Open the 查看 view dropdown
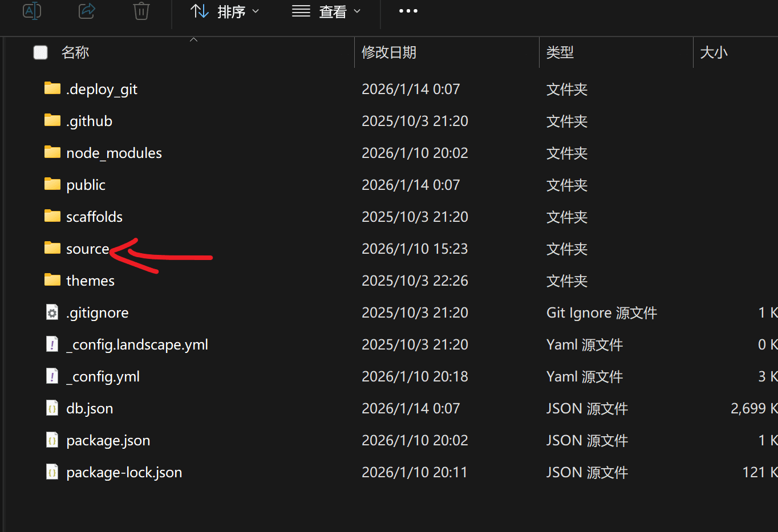This screenshot has width=778, height=532. click(326, 11)
